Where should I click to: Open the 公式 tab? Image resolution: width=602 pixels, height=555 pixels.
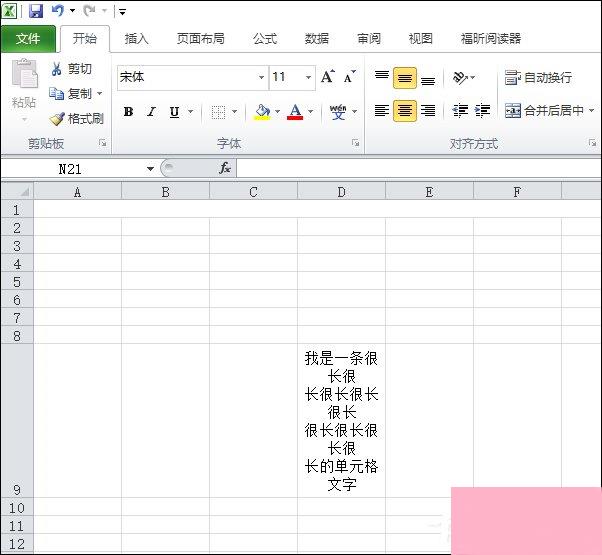point(265,39)
